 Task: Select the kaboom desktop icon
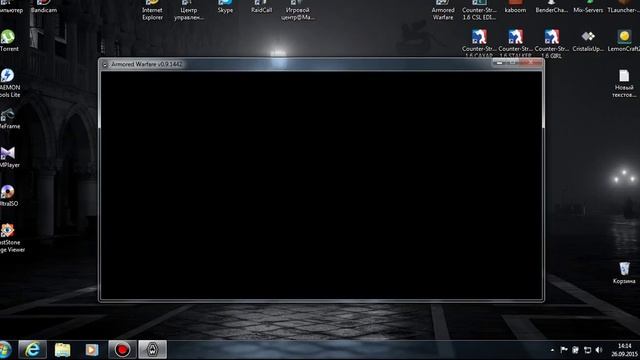[x=515, y=7]
